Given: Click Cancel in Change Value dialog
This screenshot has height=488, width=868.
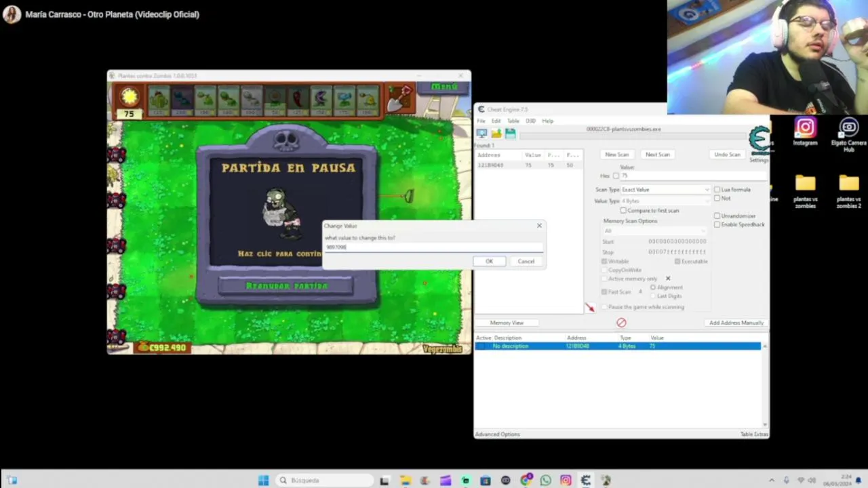Looking at the screenshot, I should (x=526, y=262).
